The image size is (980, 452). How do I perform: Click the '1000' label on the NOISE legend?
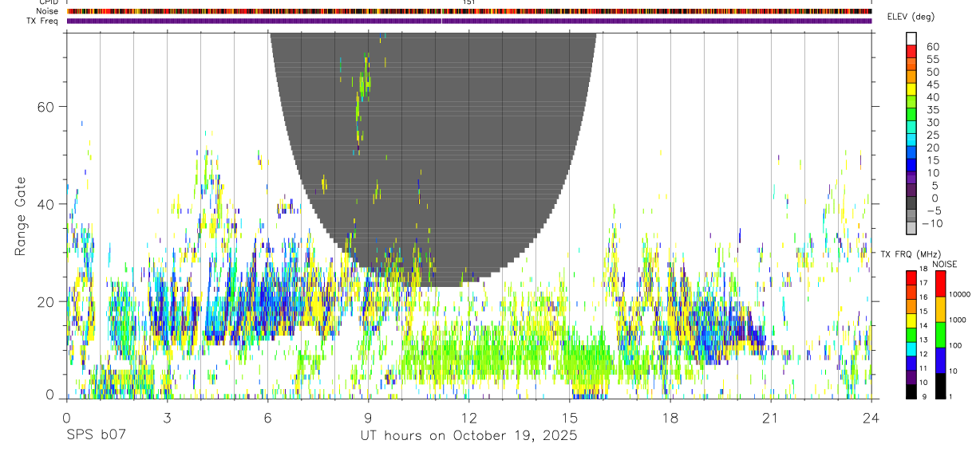(958, 320)
